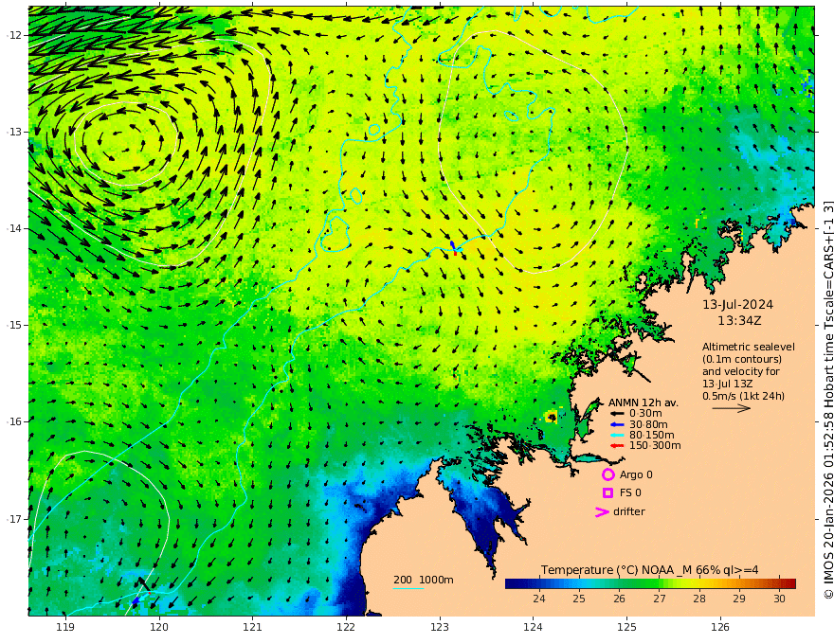This screenshot has width=834, height=644.
Task: Click the 'FS 0' legend text
Action: pos(630,493)
